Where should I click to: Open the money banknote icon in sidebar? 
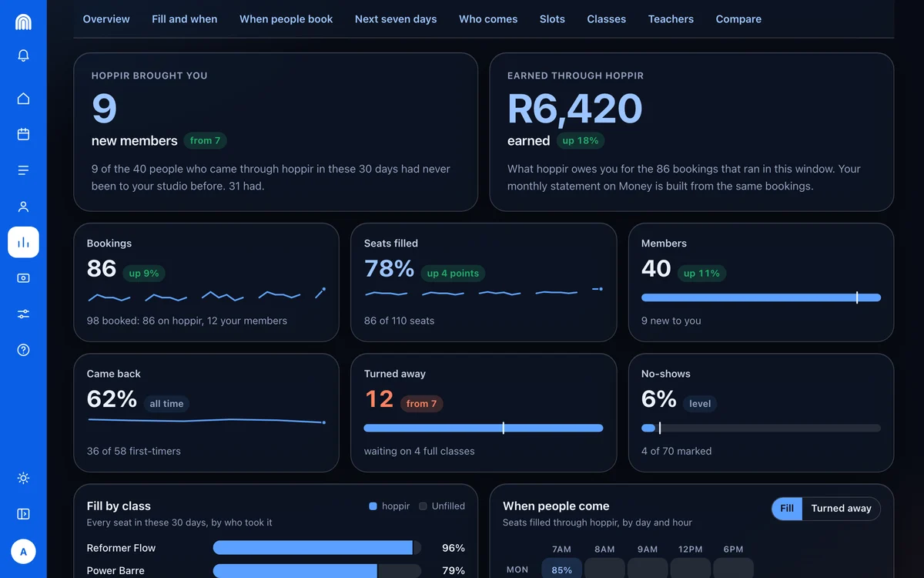click(23, 278)
